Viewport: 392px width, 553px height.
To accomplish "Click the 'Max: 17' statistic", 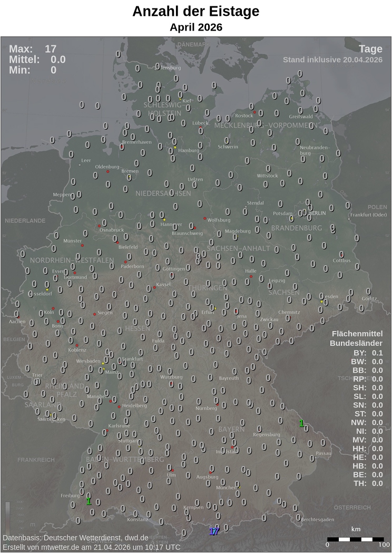I will pyautogui.click(x=33, y=49).
